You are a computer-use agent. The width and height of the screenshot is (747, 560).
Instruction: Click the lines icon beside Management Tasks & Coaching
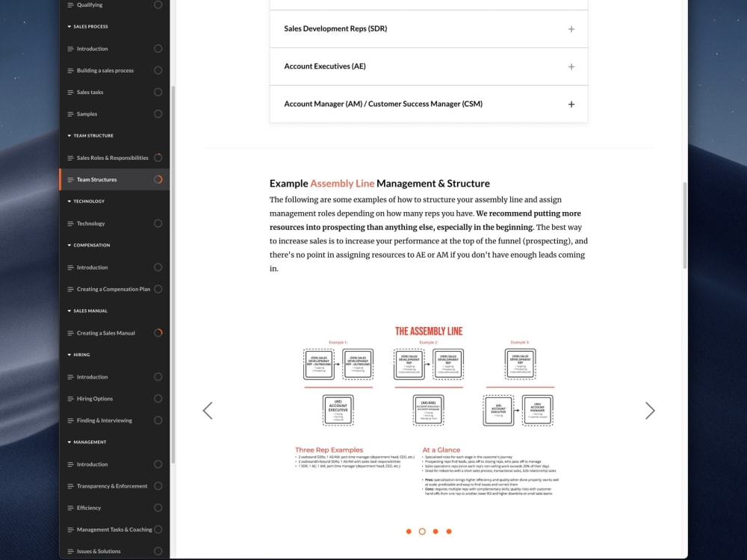click(x=70, y=530)
